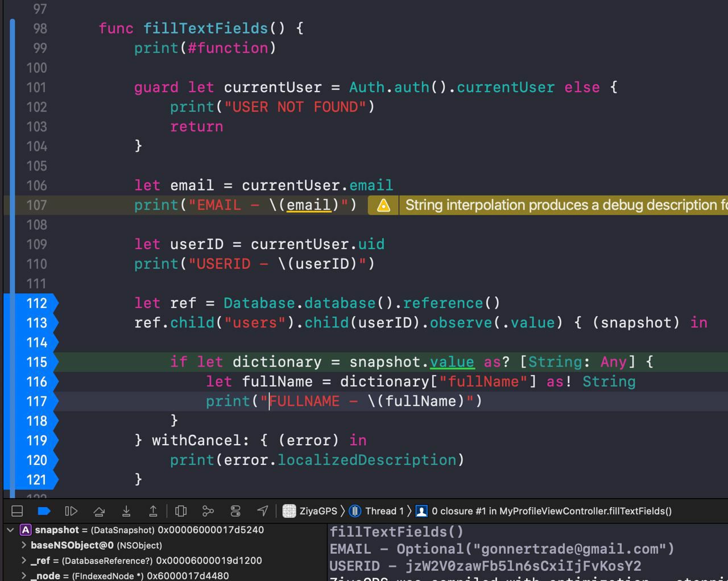728x581 pixels.
Task: Click the 'return' keyword on line 103
Action: (197, 127)
